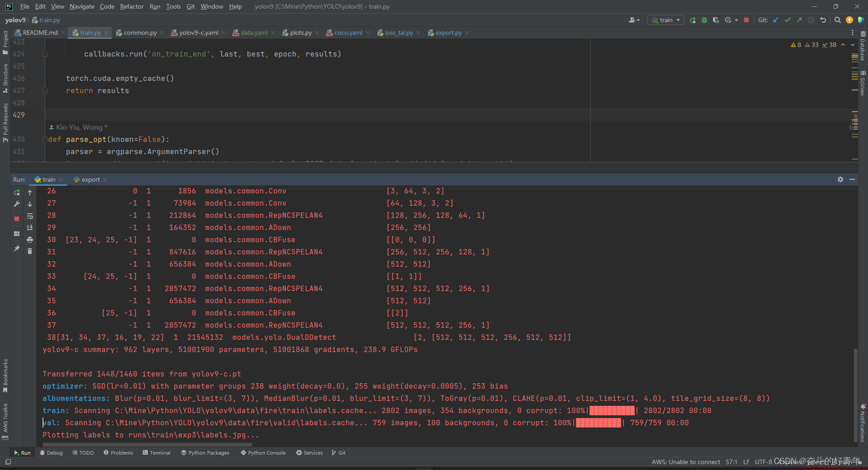This screenshot has width=868, height=470.
Task: Print the console output
Action: 30,240
